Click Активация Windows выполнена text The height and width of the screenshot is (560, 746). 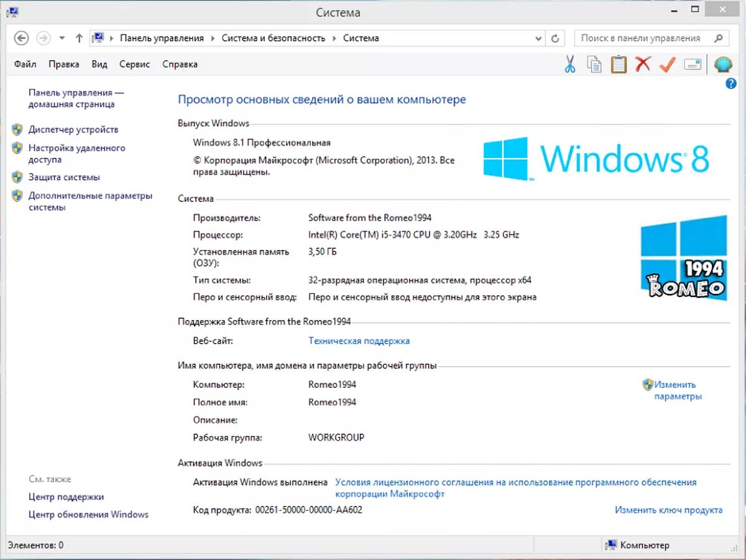pyautogui.click(x=260, y=482)
